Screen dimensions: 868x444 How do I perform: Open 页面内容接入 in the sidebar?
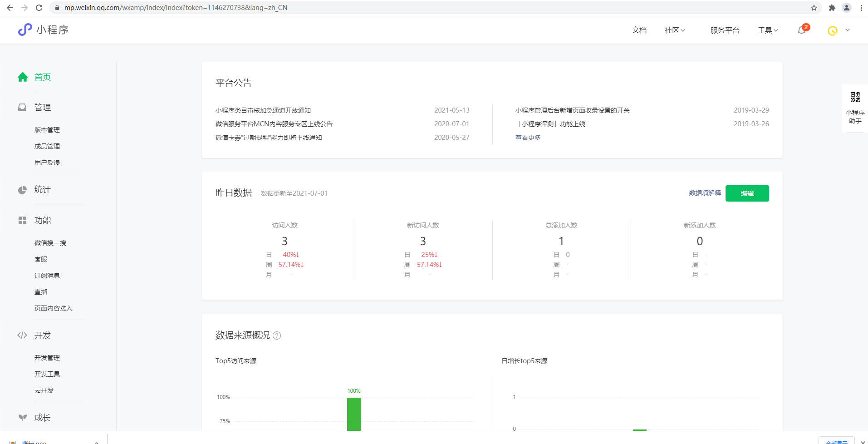(x=54, y=308)
